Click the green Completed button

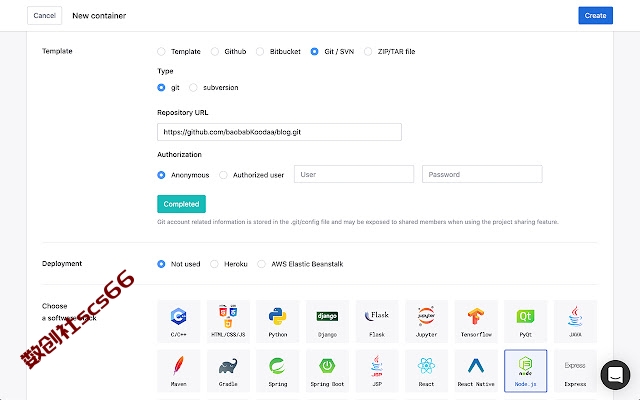click(x=181, y=204)
